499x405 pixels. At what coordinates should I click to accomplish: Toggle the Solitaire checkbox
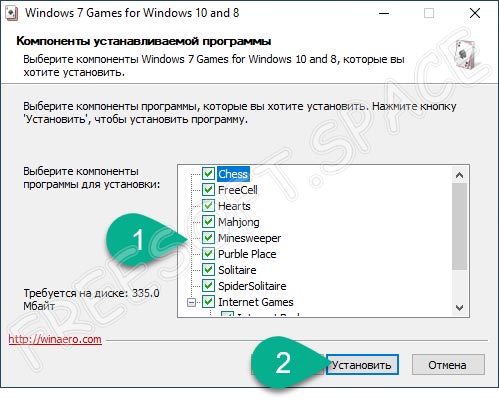tap(208, 270)
